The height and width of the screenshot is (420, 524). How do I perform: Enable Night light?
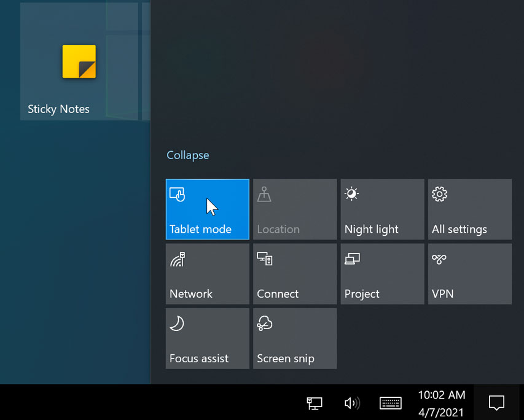pos(382,209)
